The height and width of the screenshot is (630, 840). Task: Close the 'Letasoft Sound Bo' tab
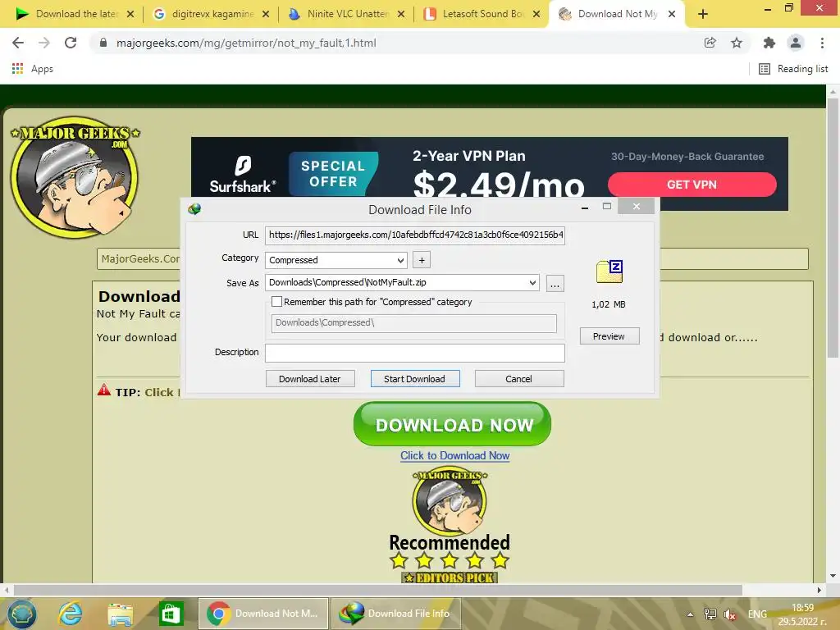[536, 15]
